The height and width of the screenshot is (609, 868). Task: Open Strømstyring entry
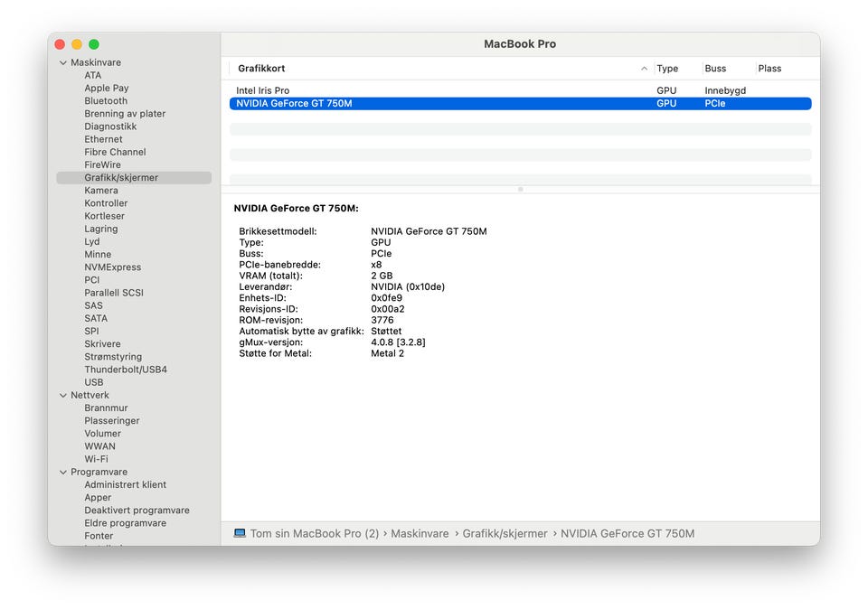[x=113, y=357]
